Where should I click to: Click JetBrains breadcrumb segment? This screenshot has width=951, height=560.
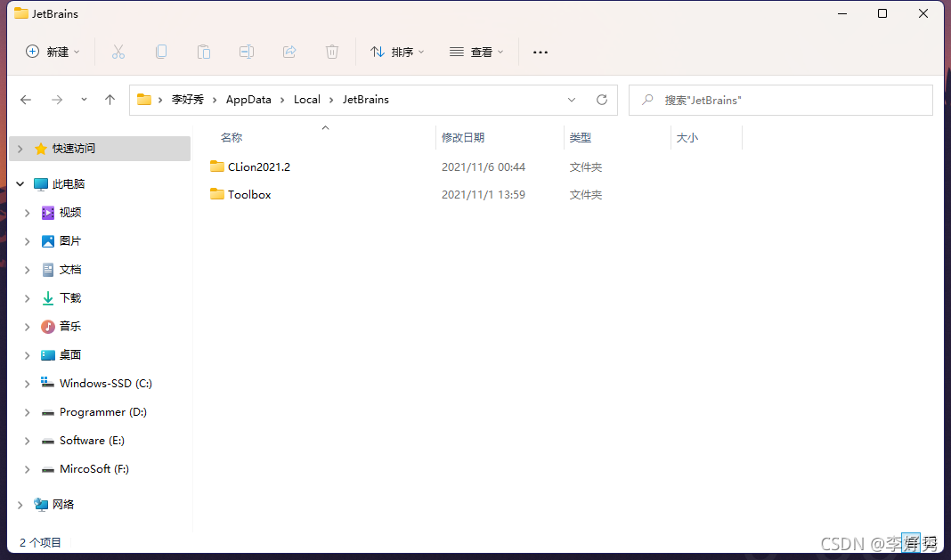click(366, 100)
